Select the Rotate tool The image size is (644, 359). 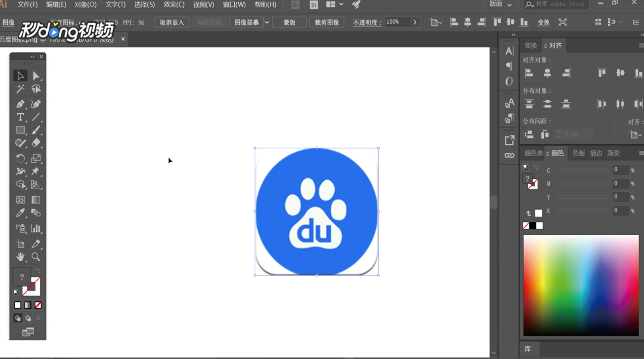pyautogui.click(x=20, y=158)
